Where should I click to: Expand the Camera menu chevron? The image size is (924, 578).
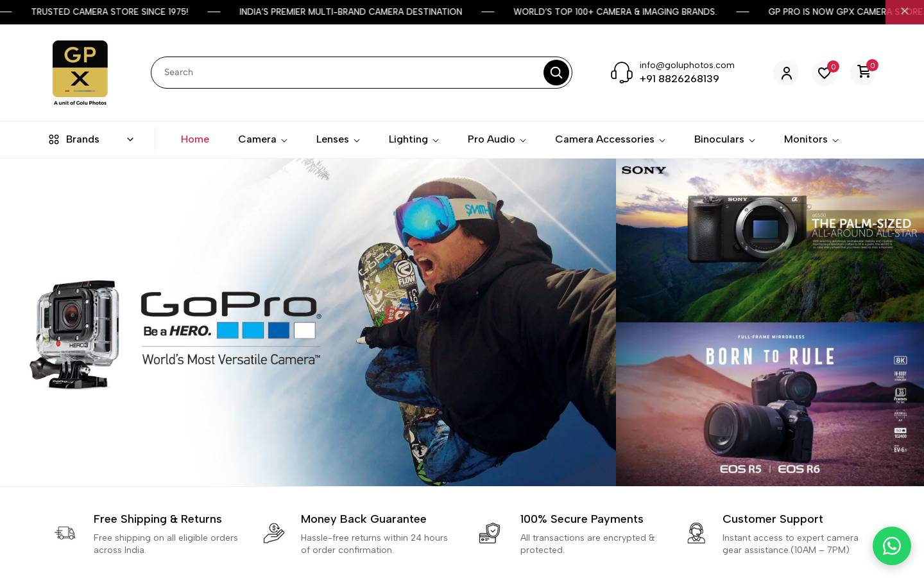point(284,140)
